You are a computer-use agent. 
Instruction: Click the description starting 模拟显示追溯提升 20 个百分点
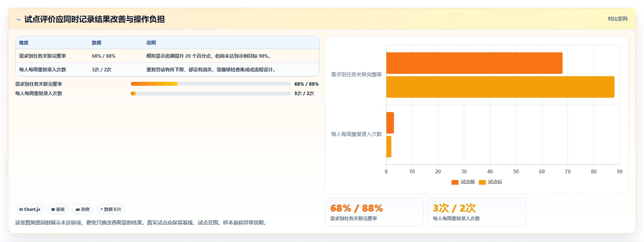[209, 56]
